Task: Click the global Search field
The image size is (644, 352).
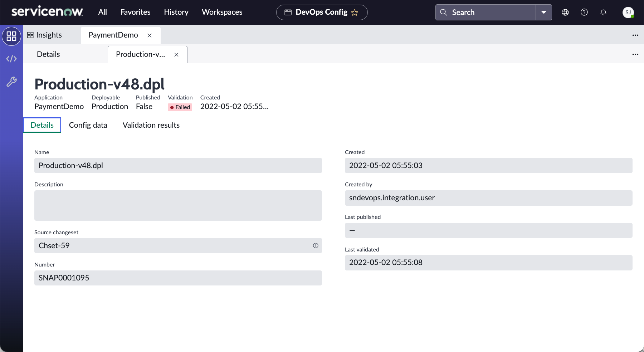Action: click(486, 12)
